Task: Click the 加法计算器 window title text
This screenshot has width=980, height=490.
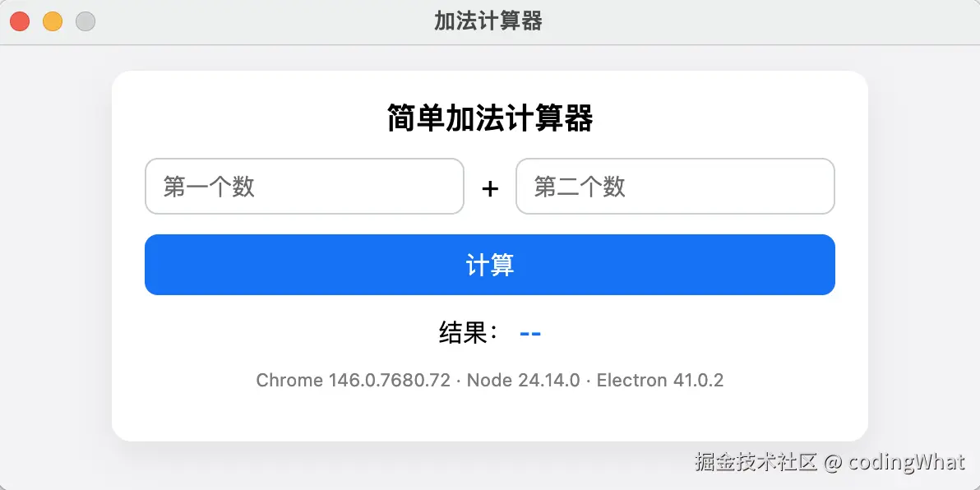Action: coord(488,21)
